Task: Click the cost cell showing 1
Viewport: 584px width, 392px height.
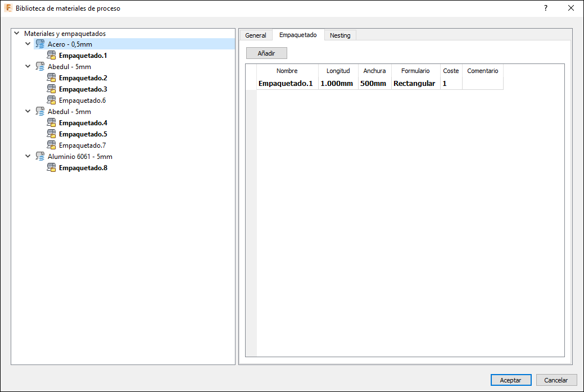Action: tap(451, 83)
